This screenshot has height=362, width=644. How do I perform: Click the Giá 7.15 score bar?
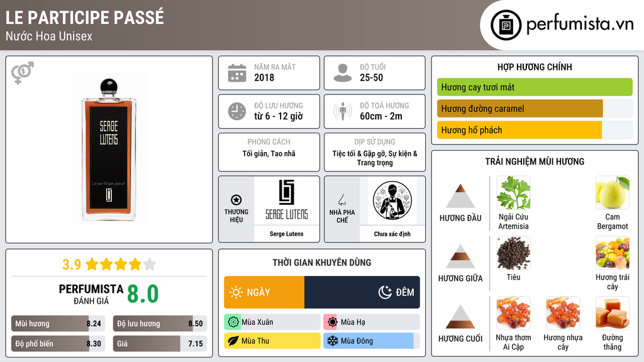click(160, 344)
